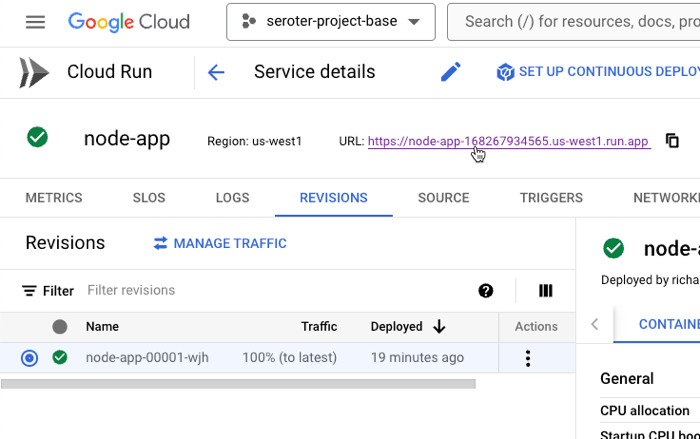Click the Filter revisions input field

pos(270,291)
